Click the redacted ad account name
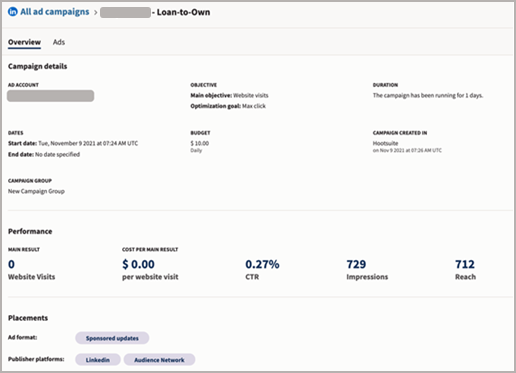The width and height of the screenshot is (516, 373). (50, 96)
